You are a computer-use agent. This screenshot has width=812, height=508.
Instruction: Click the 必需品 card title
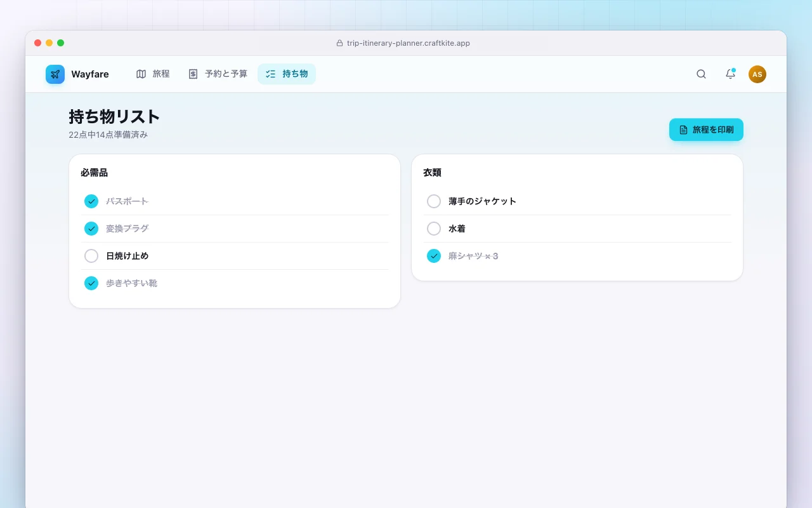coord(94,173)
